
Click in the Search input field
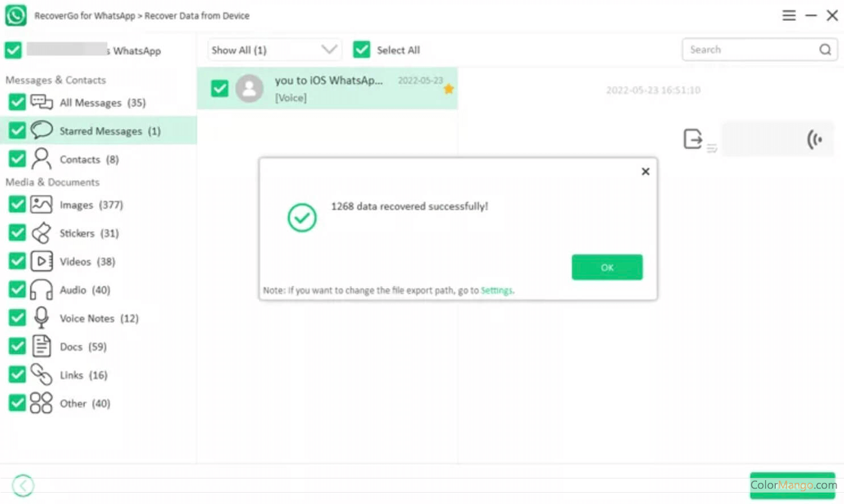point(750,50)
